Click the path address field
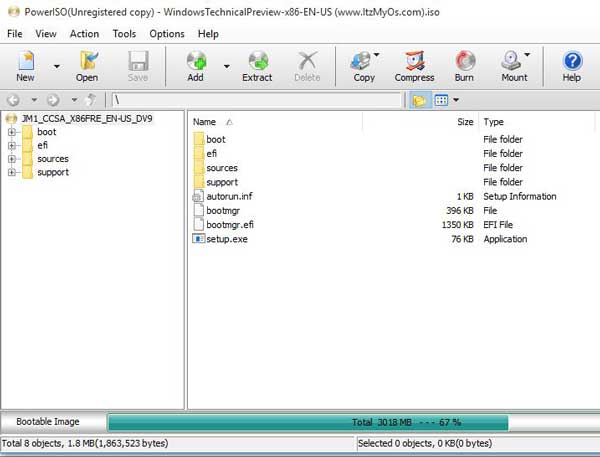 256,100
